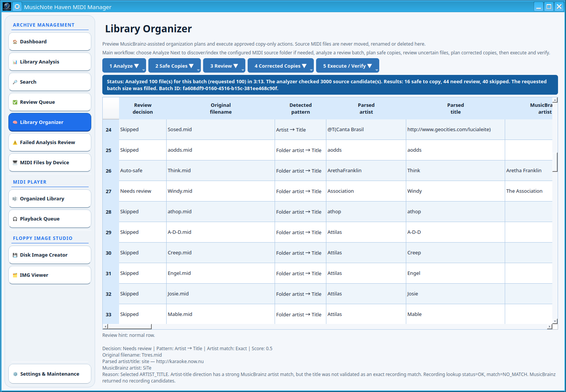
Task: Click the Think.mid filename cell
Action: pos(221,171)
